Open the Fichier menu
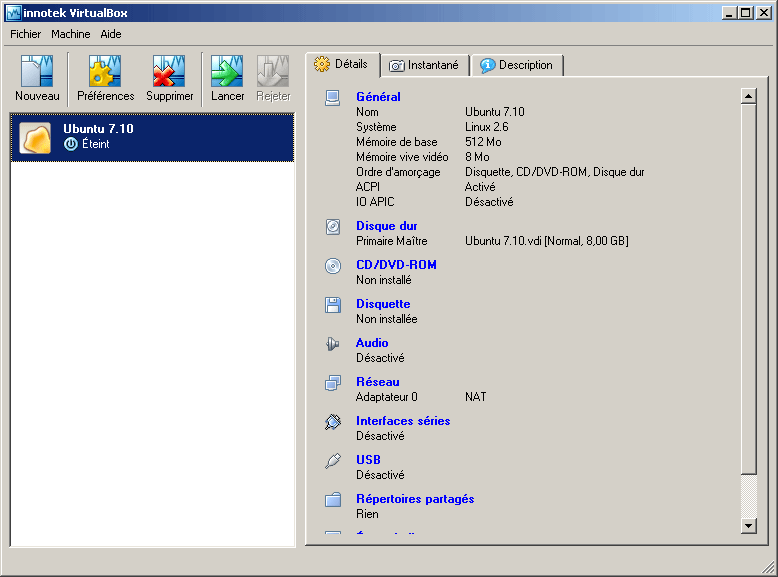778x577 pixels. click(26, 34)
